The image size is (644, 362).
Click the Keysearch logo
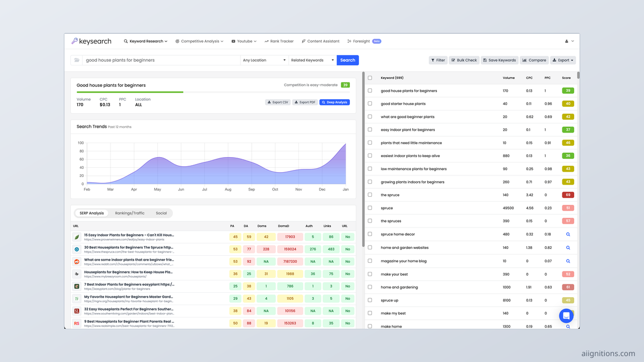[x=91, y=41]
